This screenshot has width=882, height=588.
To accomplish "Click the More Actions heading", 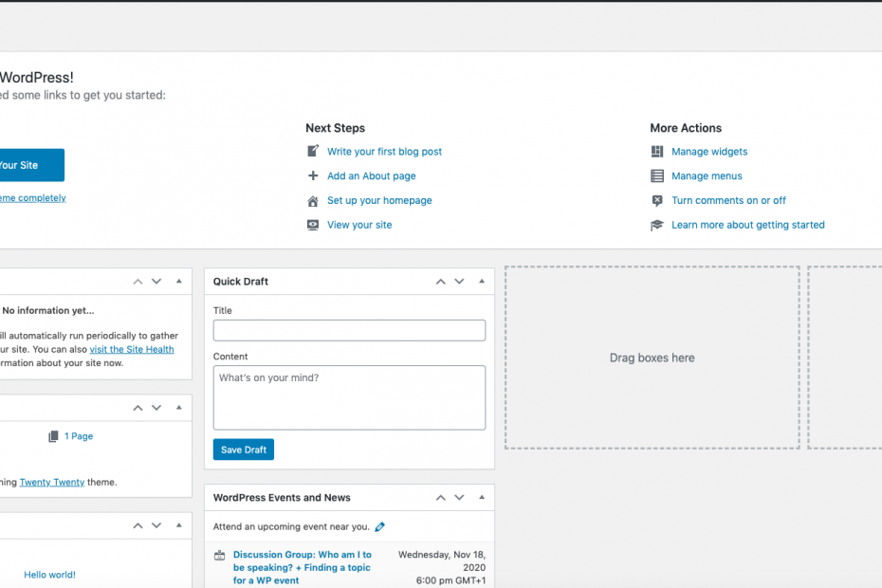I will point(686,128).
